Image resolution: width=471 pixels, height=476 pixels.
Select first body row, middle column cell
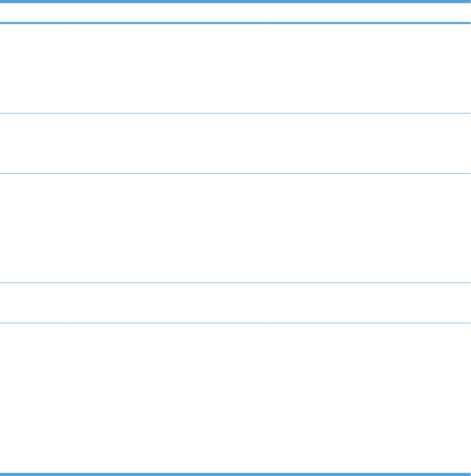tap(169, 69)
